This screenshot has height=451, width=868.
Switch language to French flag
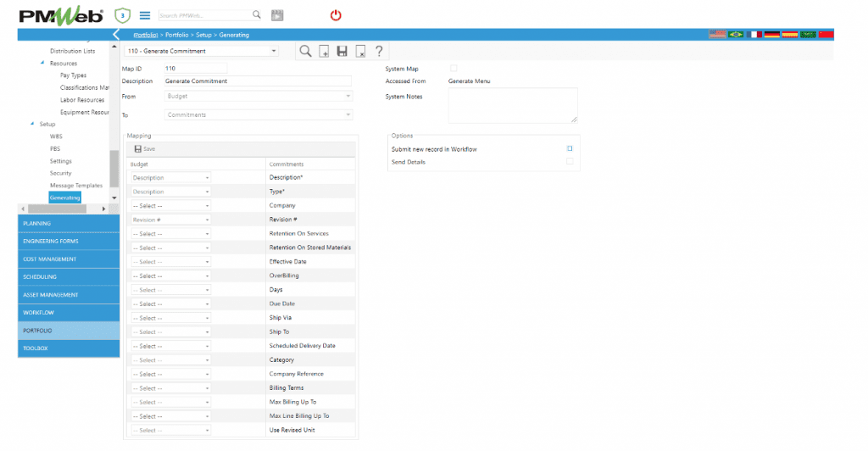(x=754, y=34)
